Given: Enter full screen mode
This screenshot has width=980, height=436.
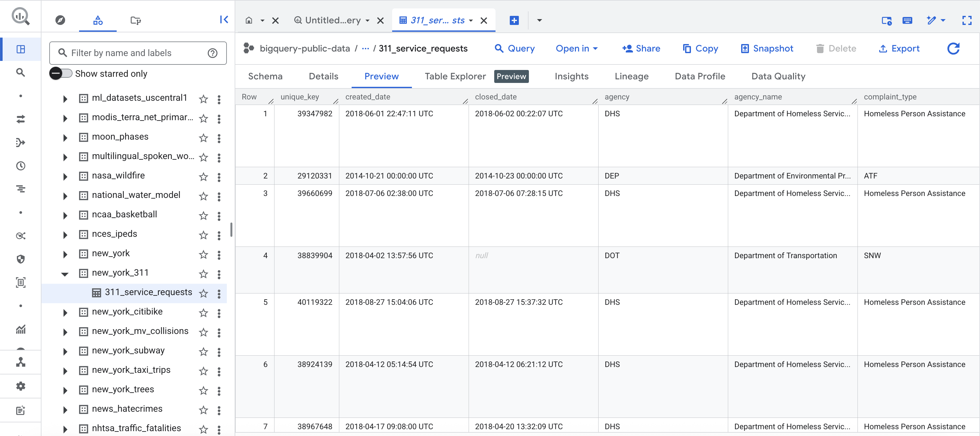Looking at the screenshot, I should pos(967,20).
